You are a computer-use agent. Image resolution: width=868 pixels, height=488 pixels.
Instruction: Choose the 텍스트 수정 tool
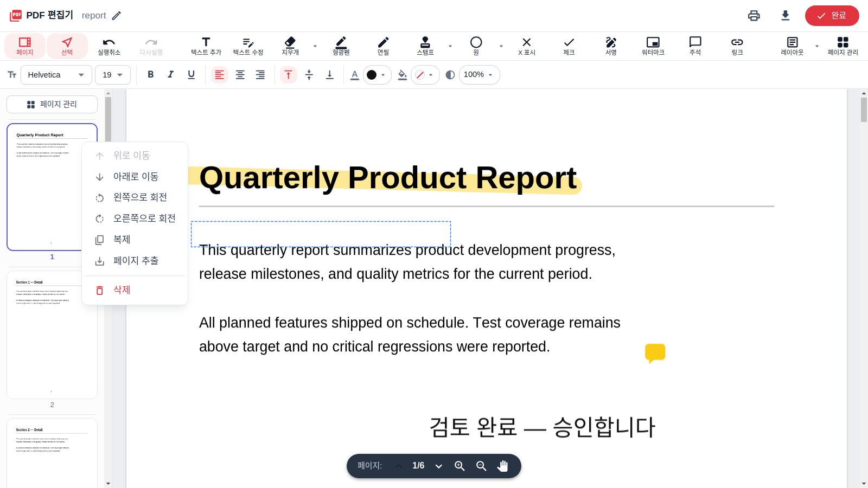click(248, 46)
